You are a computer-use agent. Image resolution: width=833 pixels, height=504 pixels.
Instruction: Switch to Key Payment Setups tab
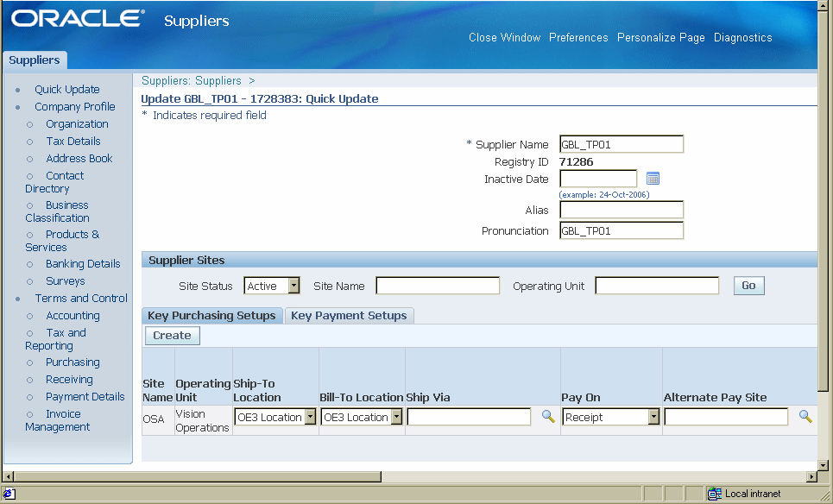[349, 316]
